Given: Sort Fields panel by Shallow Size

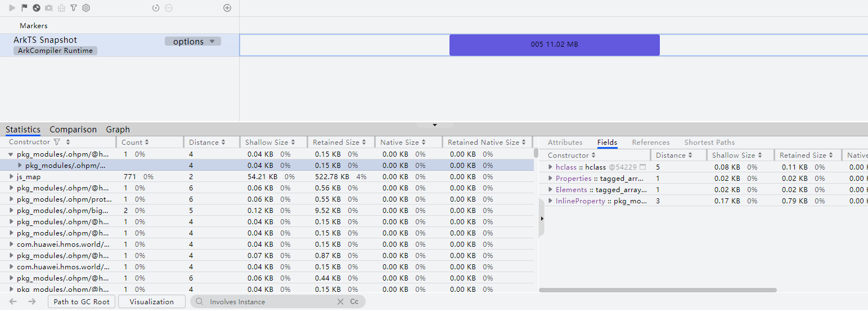Looking at the screenshot, I should coord(760,155).
